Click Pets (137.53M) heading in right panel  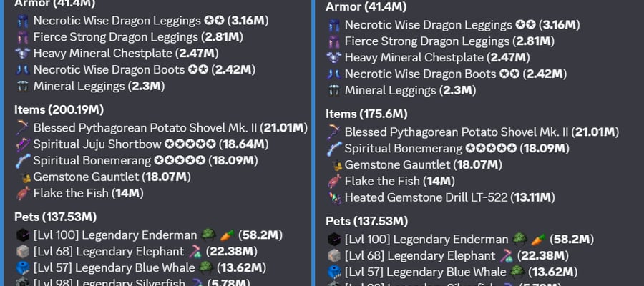[x=366, y=221]
